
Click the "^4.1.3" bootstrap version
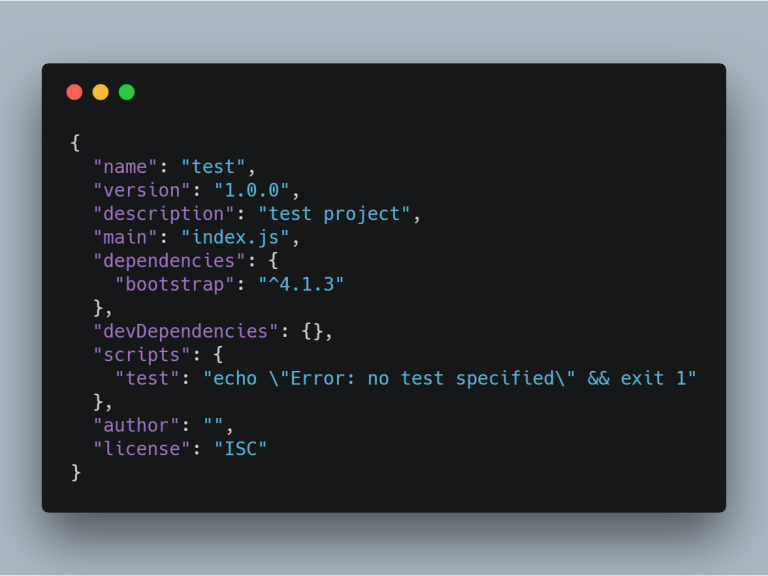(x=301, y=284)
